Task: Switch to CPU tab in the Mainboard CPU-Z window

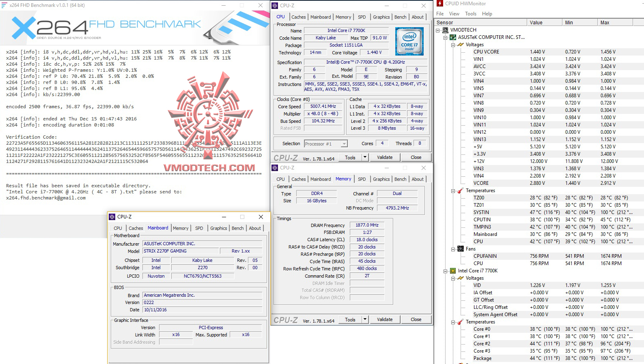Action: pos(118,228)
